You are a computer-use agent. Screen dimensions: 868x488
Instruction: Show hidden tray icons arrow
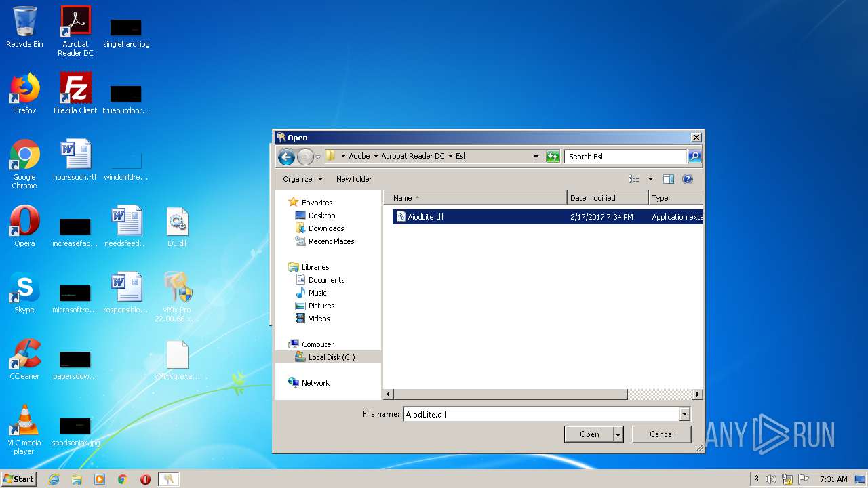[756, 479]
